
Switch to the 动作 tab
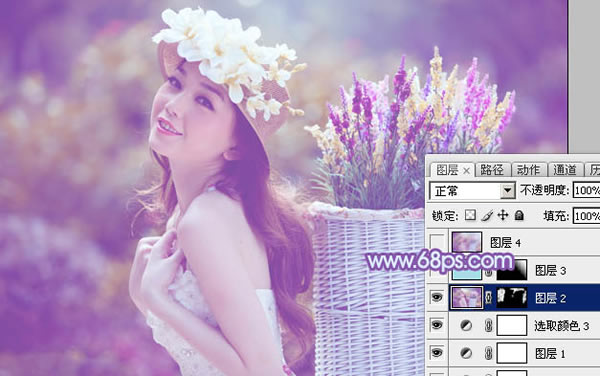[x=528, y=169]
